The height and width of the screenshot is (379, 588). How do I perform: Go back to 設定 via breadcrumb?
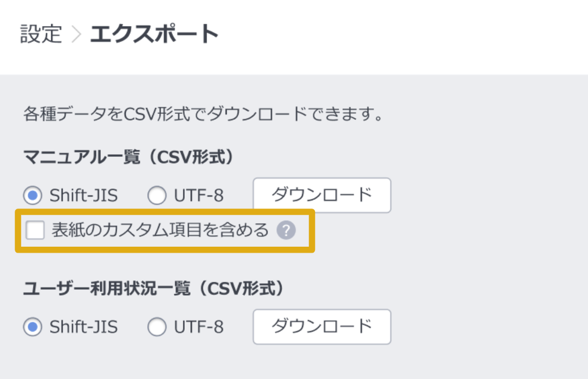(x=41, y=34)
